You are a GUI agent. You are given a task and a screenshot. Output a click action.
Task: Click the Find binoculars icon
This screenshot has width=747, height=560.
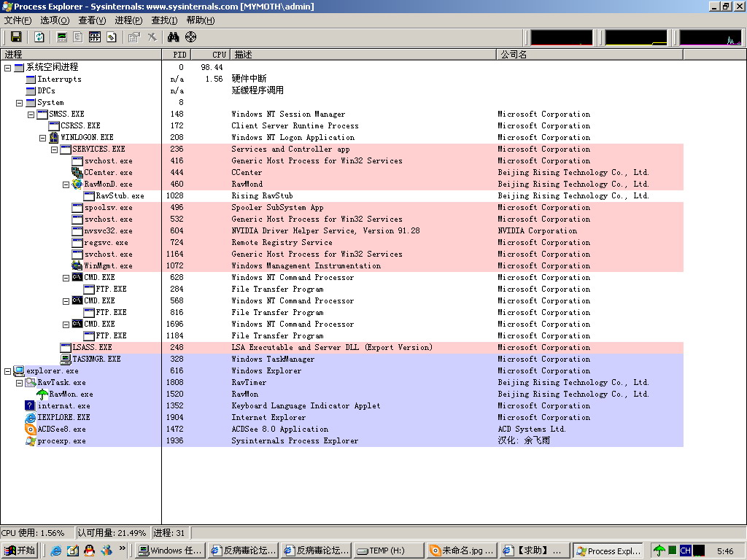[173, 37]
